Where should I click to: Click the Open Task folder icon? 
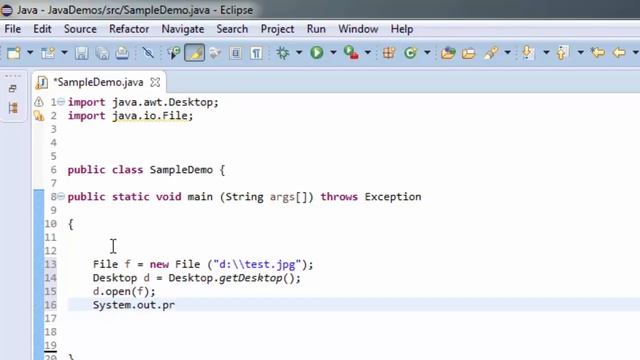click(469, 53)
